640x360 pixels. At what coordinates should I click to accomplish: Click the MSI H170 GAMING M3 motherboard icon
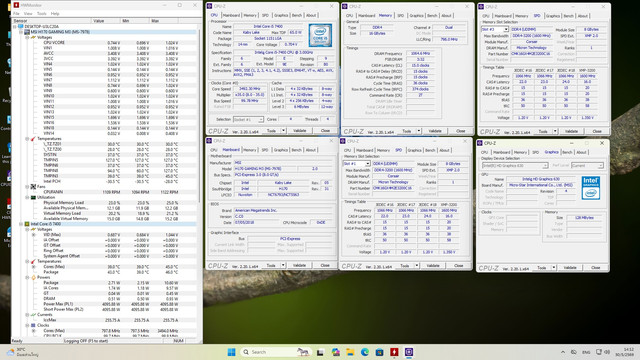pos(27,32)
